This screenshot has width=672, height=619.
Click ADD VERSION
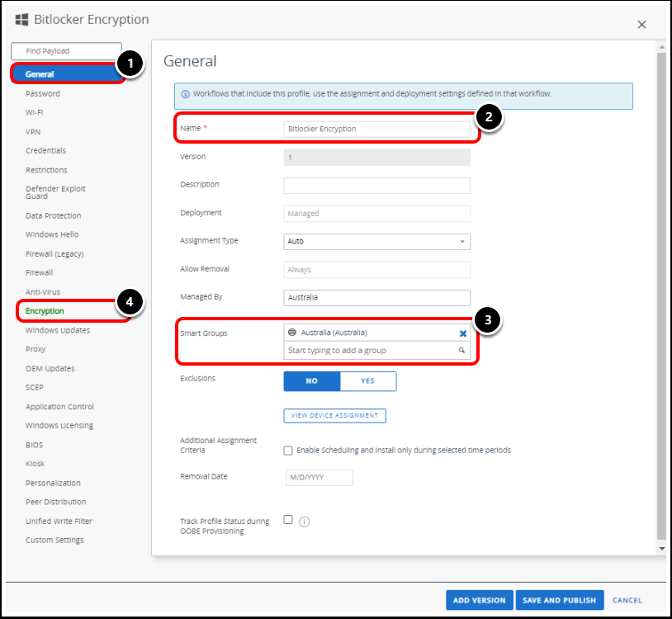point(479,600)
